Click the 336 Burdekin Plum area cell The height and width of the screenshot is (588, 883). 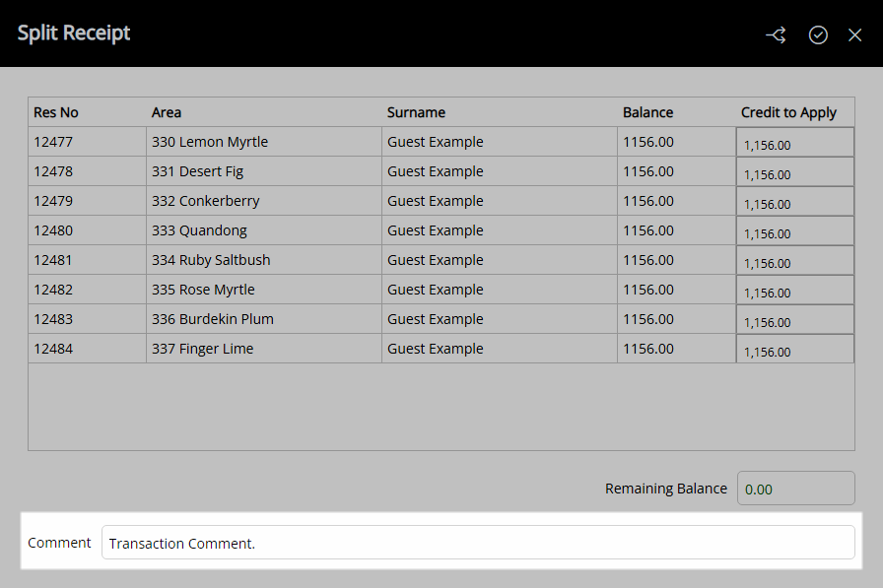pyautogui.click(x=264, y=319)
